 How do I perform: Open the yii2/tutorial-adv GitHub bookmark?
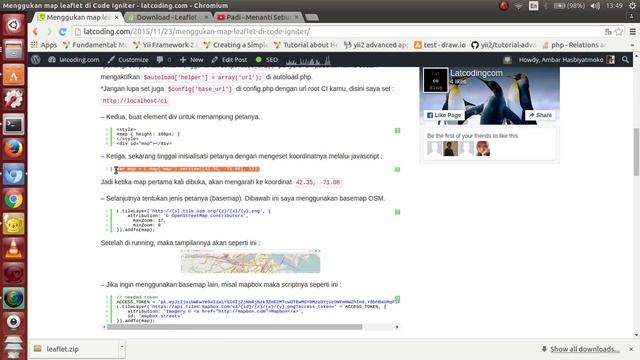(504, 45)
